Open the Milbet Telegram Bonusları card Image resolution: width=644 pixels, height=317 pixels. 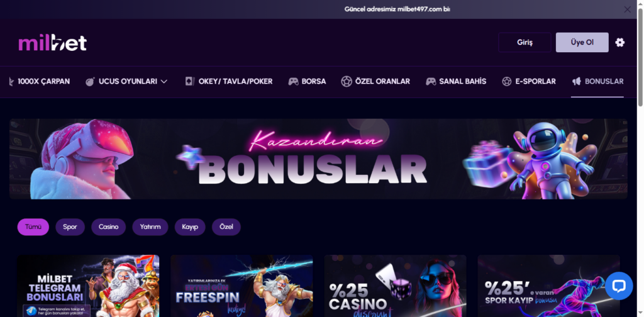pos(88,286)
